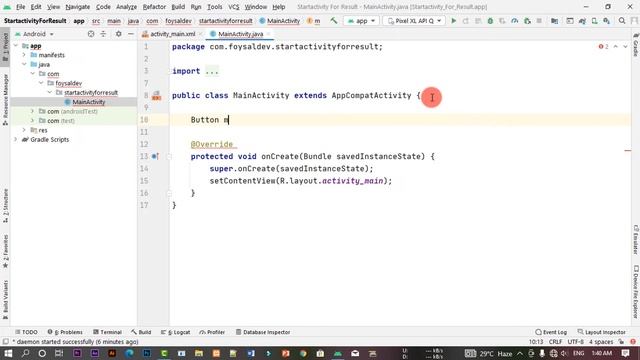This screenshot has height=360, width=640.
Task: Open the Search Everywhere magnifier icon
Action: point(622,21)
